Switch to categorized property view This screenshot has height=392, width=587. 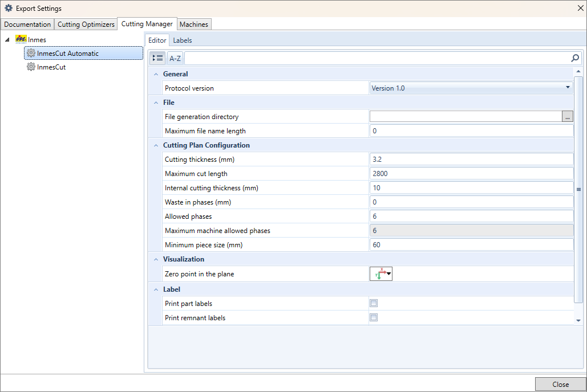[157, 58]
